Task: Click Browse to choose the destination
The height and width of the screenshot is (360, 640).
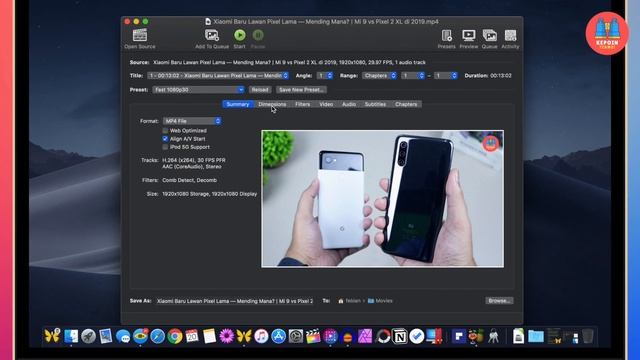Action: pyautogui.click(x=499, y=301)
